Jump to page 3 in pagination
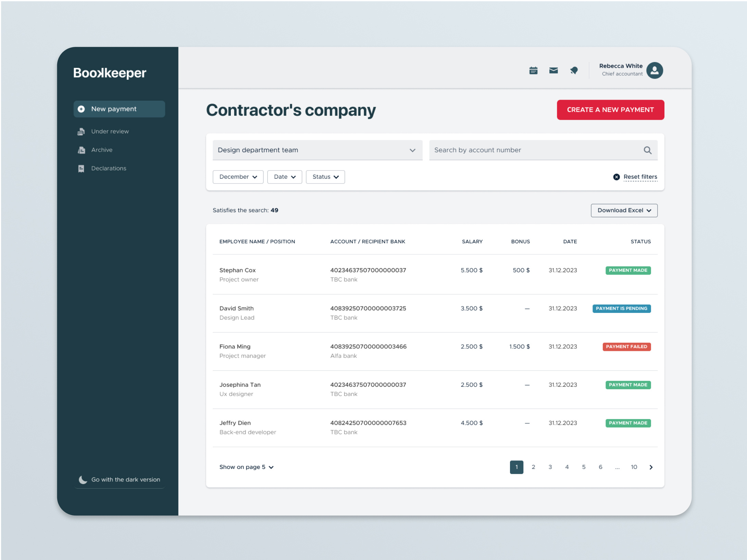This screenshot has height=560, width=747. click(x=550, y=467)
